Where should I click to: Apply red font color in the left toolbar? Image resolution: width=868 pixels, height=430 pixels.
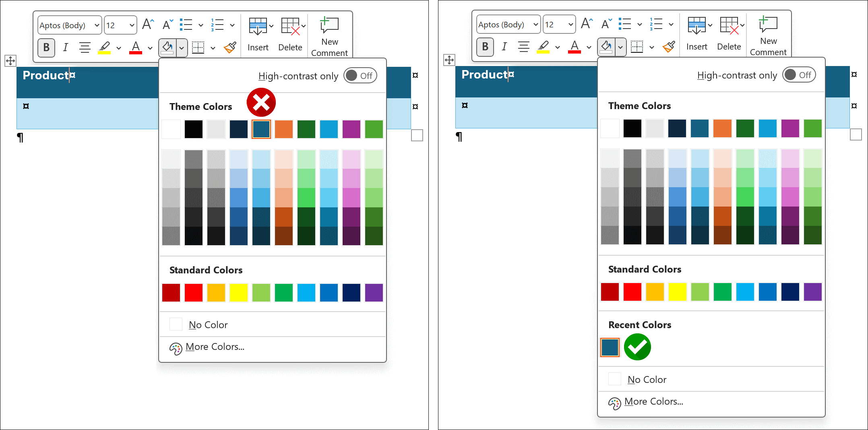136,48
